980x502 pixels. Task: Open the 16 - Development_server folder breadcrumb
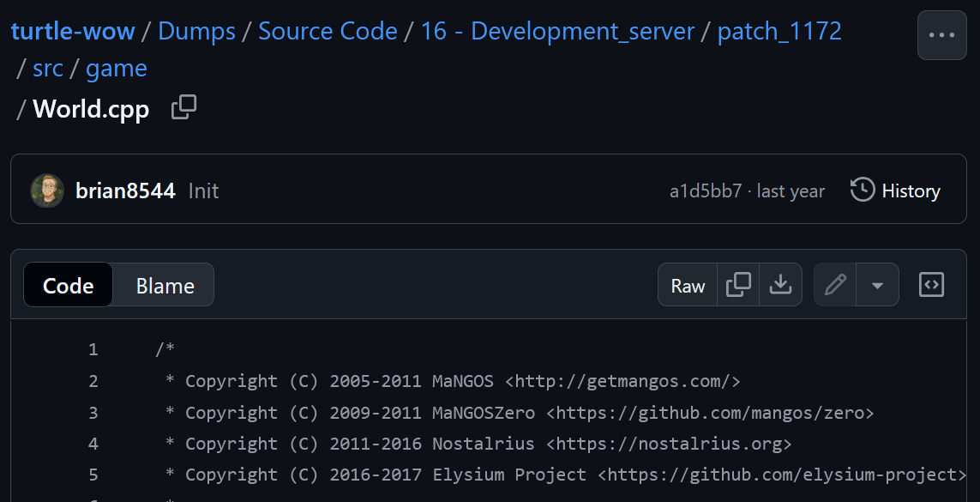[557, 32]
